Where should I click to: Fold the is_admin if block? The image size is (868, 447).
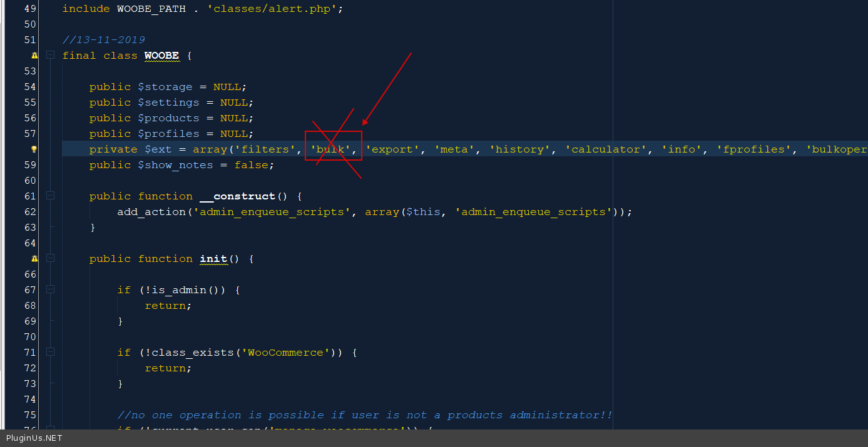click(50, 290)
